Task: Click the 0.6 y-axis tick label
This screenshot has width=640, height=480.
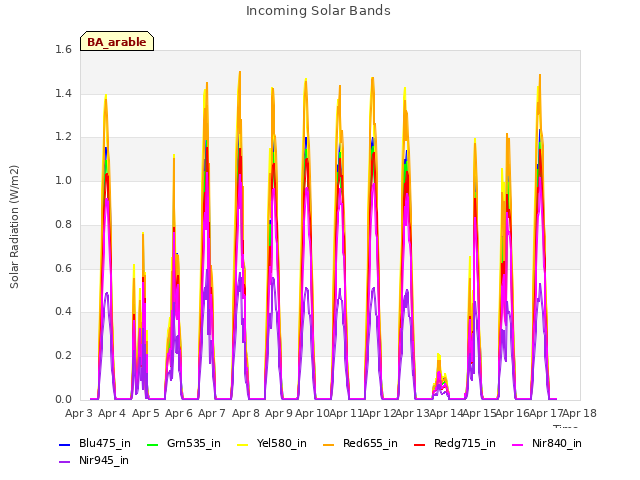Action: [63, 268]
